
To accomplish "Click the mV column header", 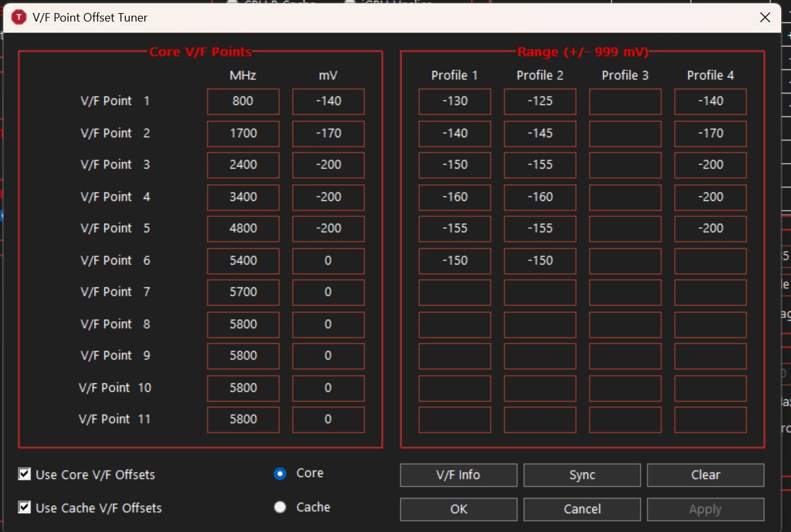I will 328,75.
